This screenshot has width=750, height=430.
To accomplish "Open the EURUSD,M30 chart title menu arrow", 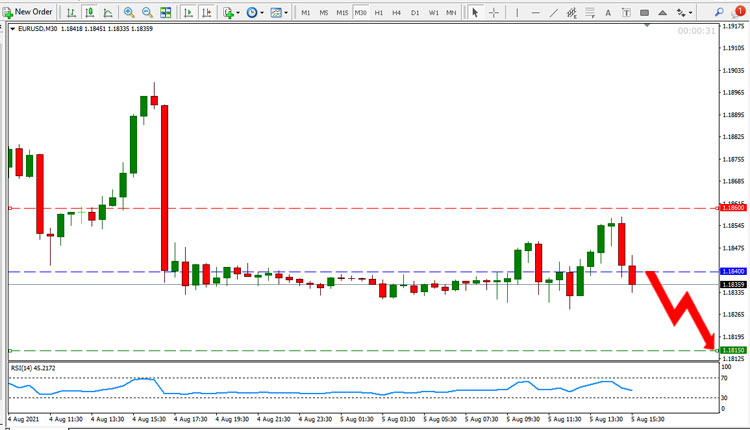I will pyautogui.click(x=12, y=29).
